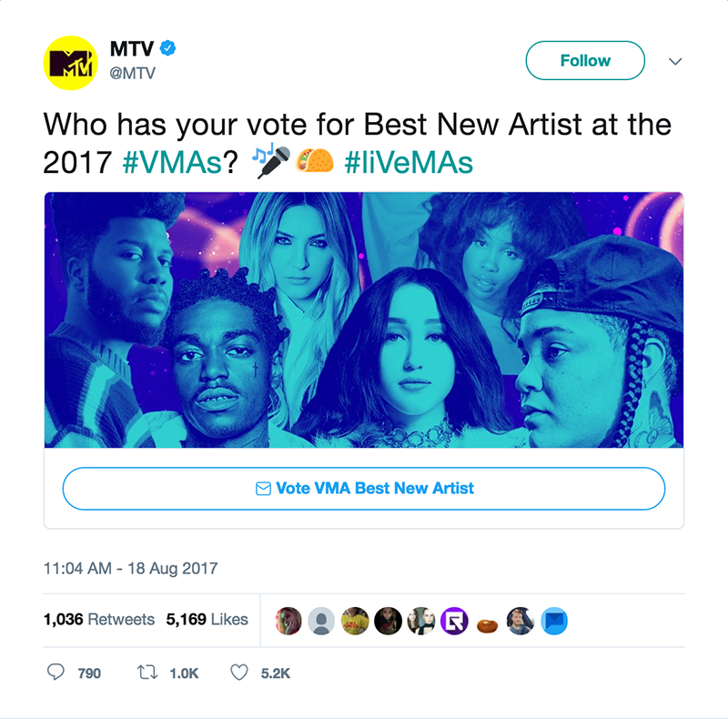Click the envelope icon in vote button

(x=263, y=489)
